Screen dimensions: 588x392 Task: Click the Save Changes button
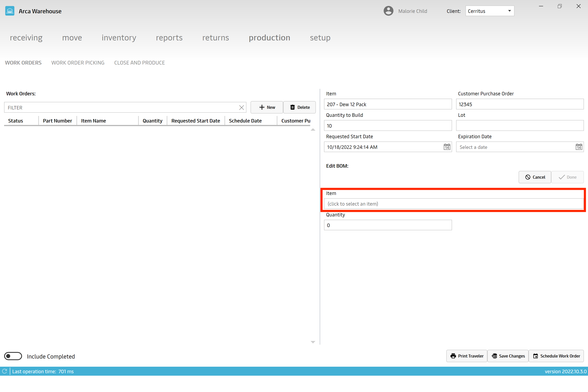tap(508, 356)
